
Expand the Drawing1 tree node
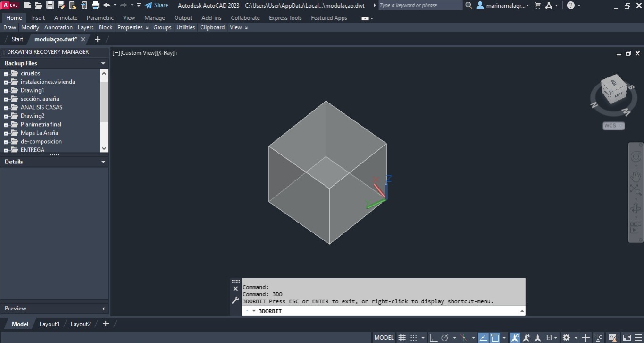[6, 90]
